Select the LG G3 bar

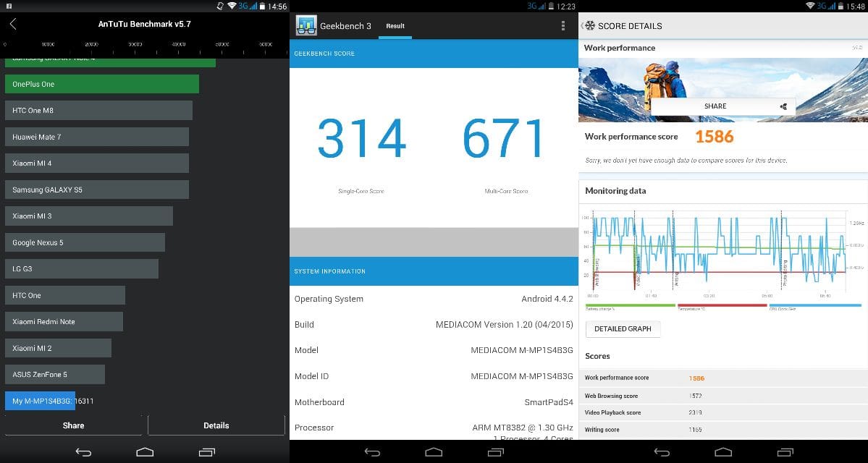(x=81, y=269)
